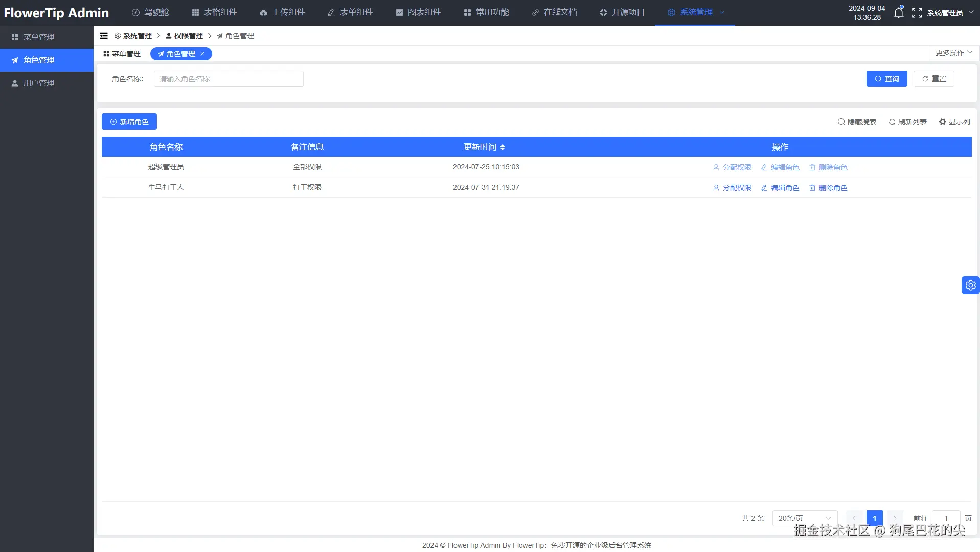980x552 pixels.
Task: Go to previous page arrow
Action: [854, 518]
